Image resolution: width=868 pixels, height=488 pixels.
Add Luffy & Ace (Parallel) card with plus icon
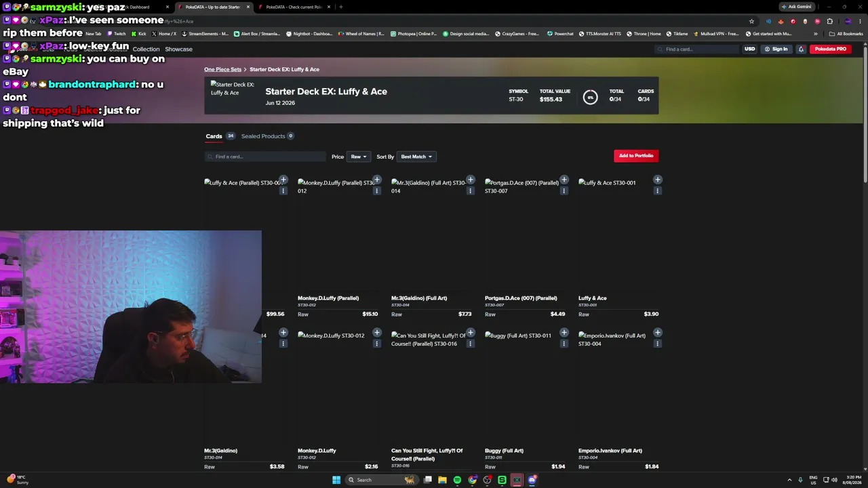click(283, 180)
